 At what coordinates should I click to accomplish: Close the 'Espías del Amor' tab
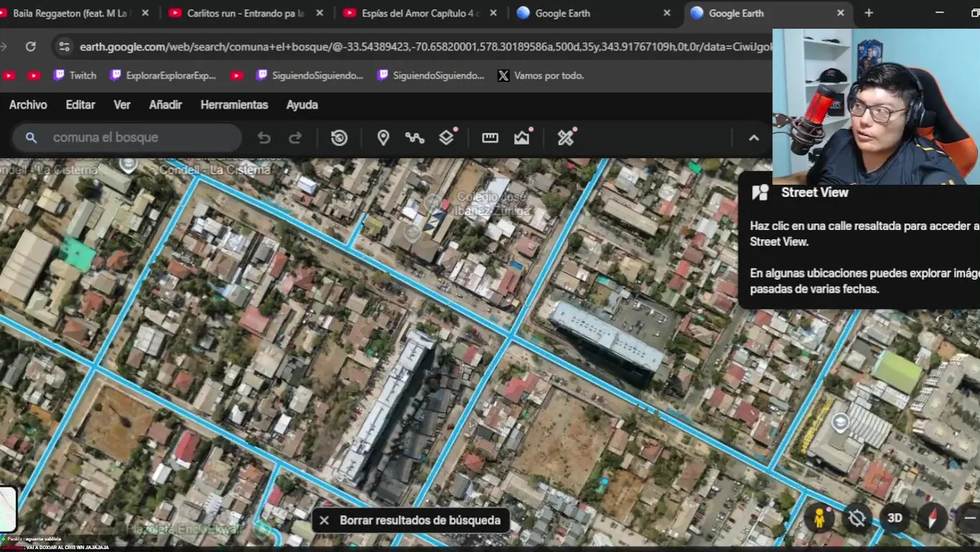[x=493, y=13]
